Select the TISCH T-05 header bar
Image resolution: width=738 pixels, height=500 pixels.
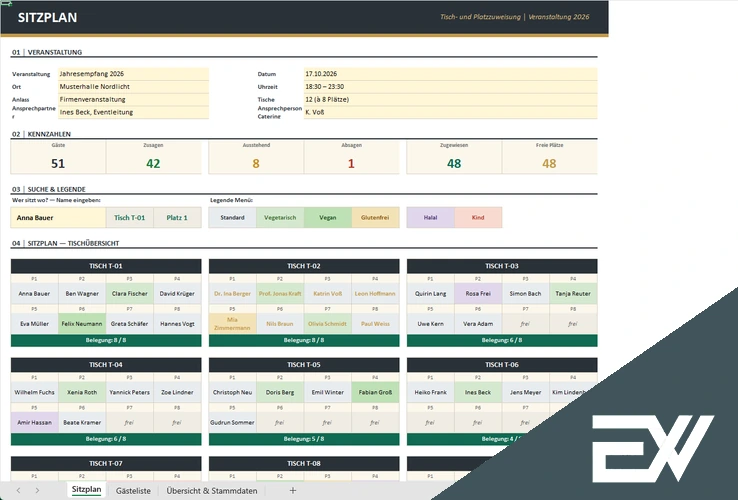[x=304, y=365]
